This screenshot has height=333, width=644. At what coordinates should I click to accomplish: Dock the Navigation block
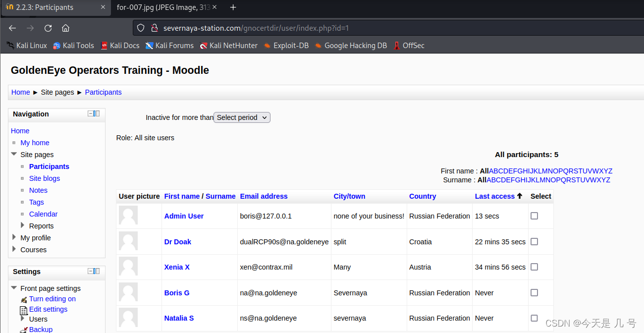click(97, 113)
